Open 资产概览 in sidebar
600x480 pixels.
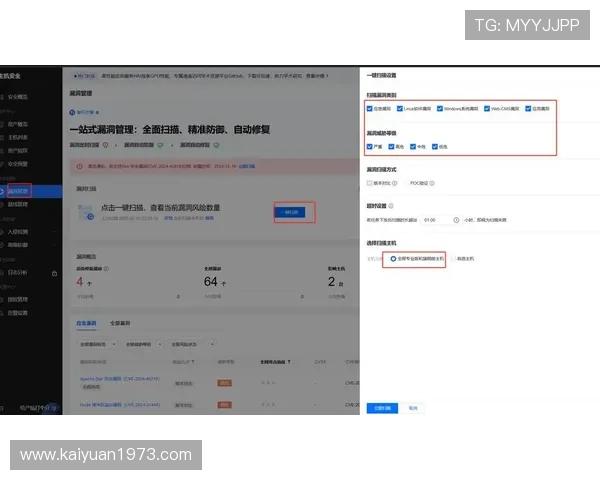(x=18, y=124)
